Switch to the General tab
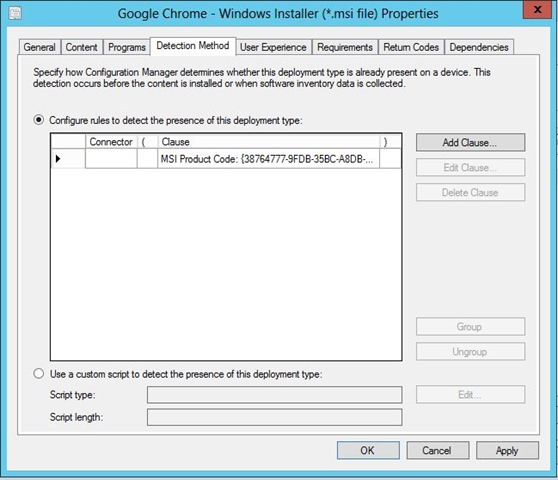This screenshot has height=480, width=558. click(40, 47)
